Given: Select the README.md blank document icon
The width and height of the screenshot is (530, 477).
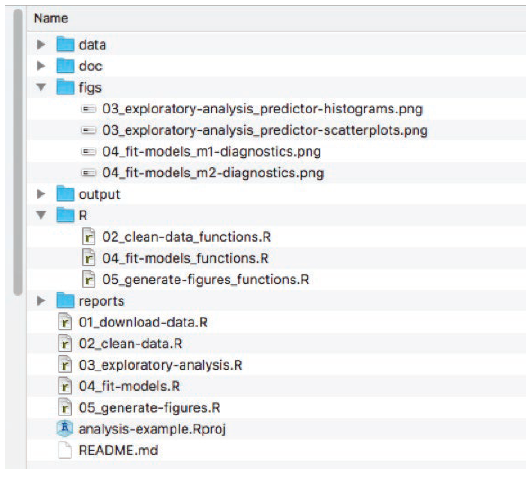Looking at the screenshot, I should pyautogui.click(x=65, y=450).
